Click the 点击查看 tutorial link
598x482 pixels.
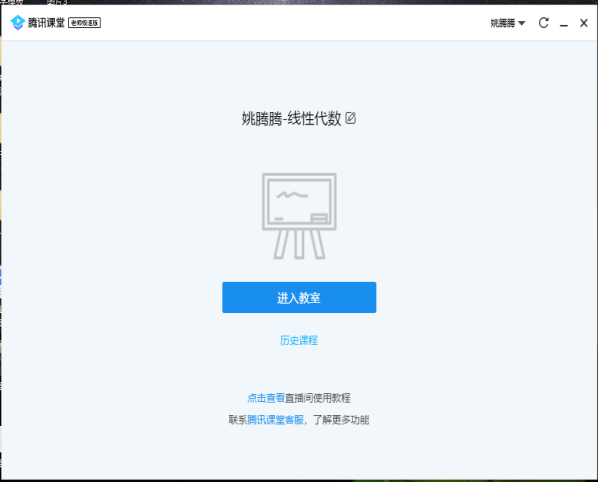click(266, 398)
